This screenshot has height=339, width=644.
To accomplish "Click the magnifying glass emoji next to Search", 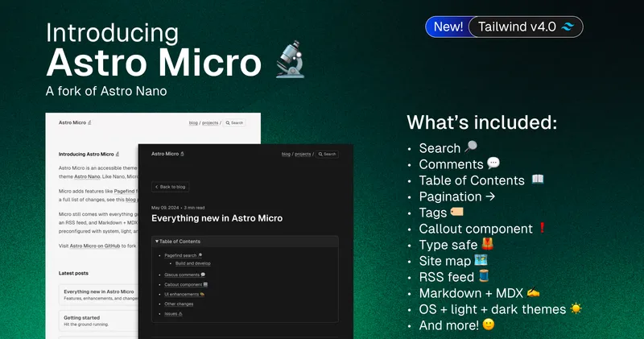I will [473, 147].
